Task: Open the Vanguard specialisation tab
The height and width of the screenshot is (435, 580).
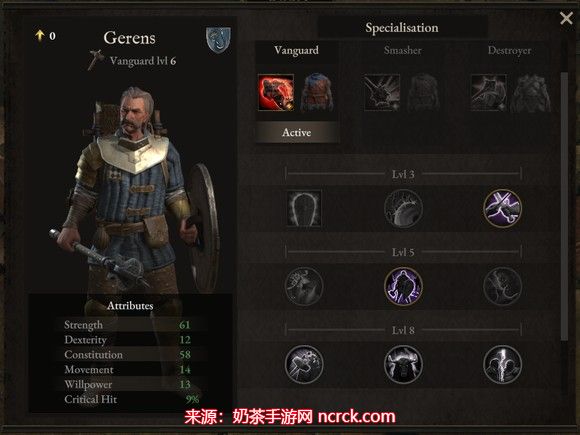Action: click(296, 50)
